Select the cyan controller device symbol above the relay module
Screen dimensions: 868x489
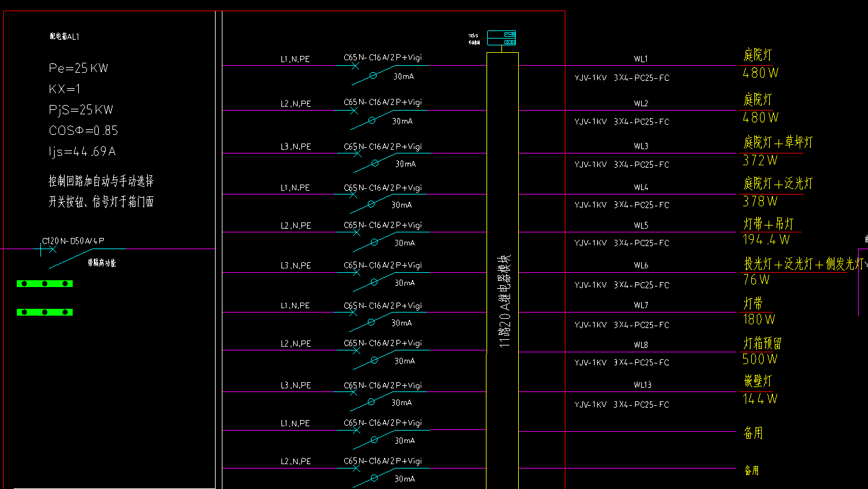[501, 38]
